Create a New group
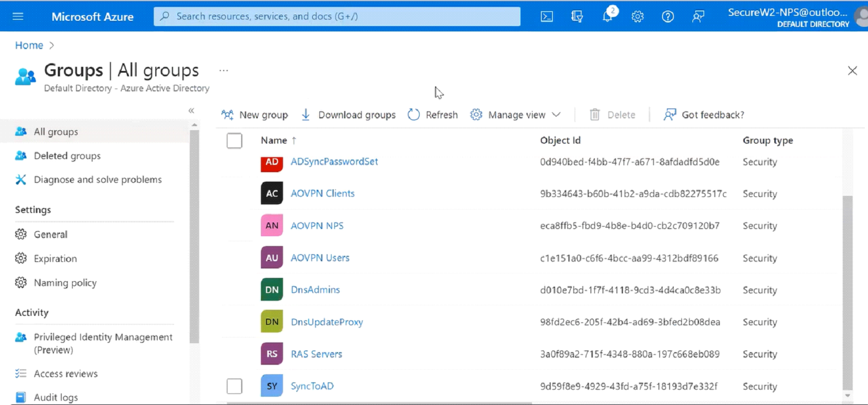The image size is (868, 405). click(x=254, y=114)
